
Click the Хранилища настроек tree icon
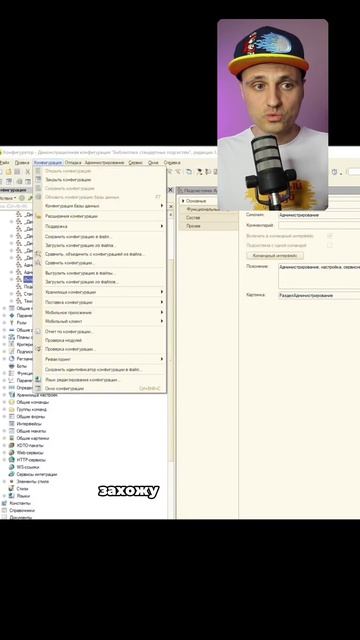click(x=12, y=395)
